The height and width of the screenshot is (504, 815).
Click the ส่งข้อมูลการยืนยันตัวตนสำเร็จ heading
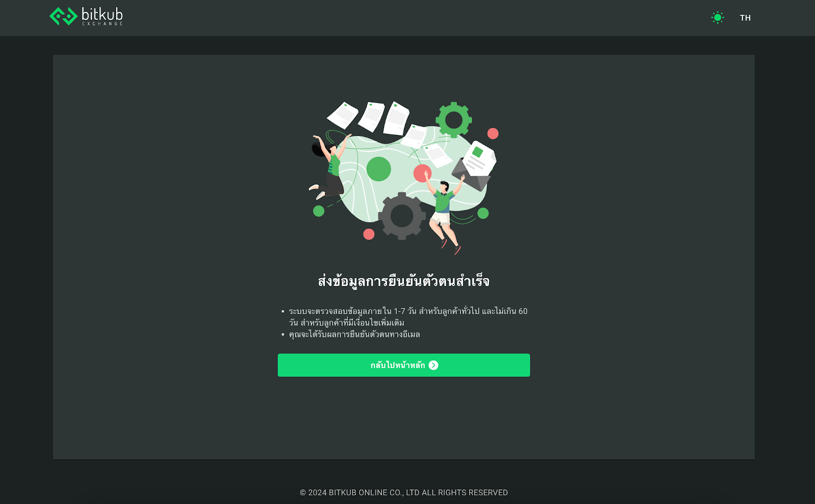(403, 281)
